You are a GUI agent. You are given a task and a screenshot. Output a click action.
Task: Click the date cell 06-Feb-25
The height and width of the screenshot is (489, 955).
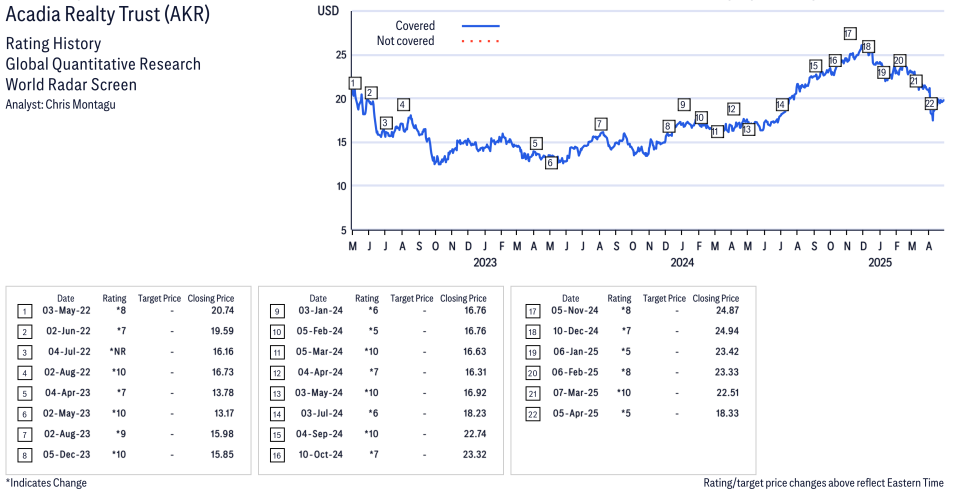point(576,372)
